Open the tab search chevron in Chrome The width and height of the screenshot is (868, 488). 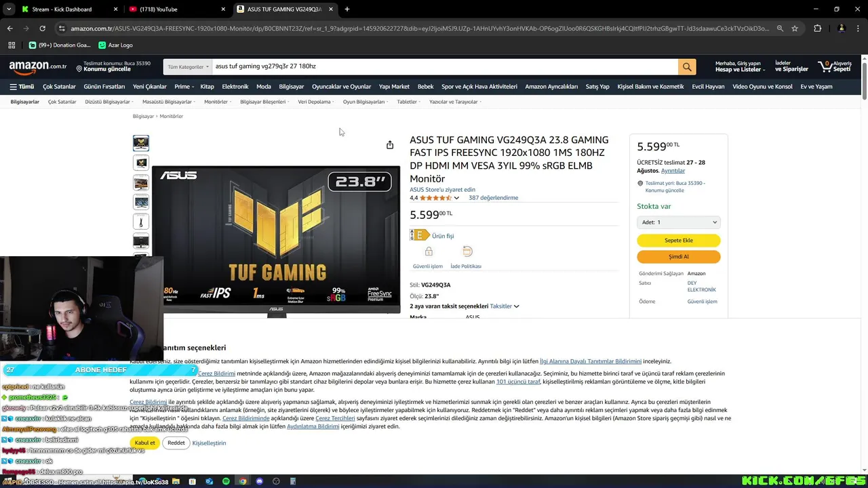[x=9, y=9]
